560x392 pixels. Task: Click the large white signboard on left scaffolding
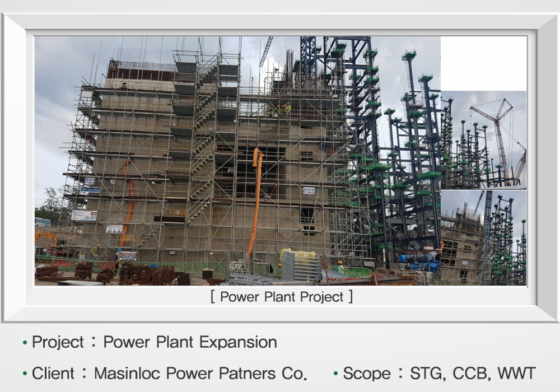(84, 215)
